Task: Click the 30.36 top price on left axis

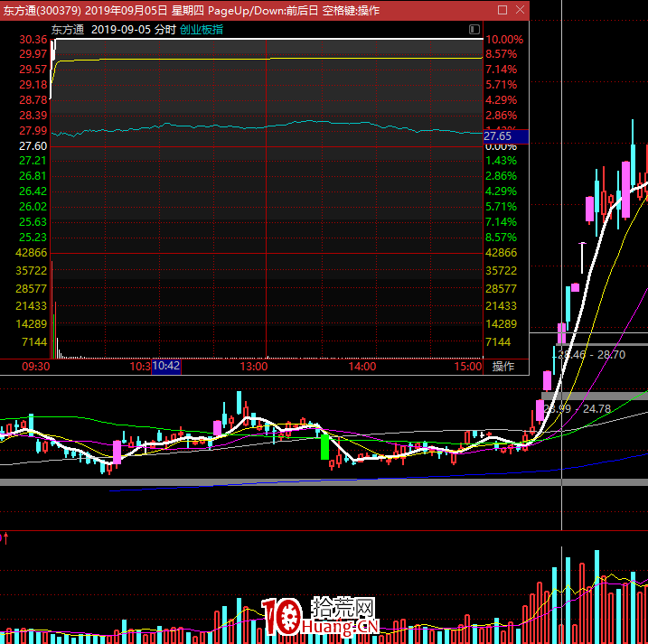Action: coord(33,40)
